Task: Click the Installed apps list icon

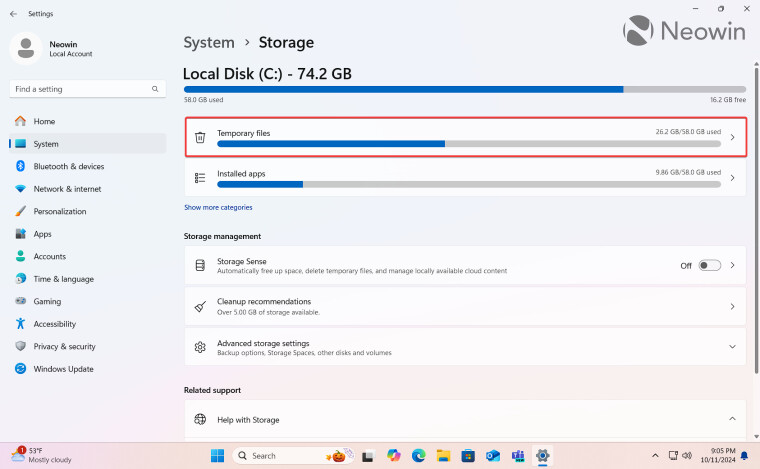Action: [x=200, y=178]
